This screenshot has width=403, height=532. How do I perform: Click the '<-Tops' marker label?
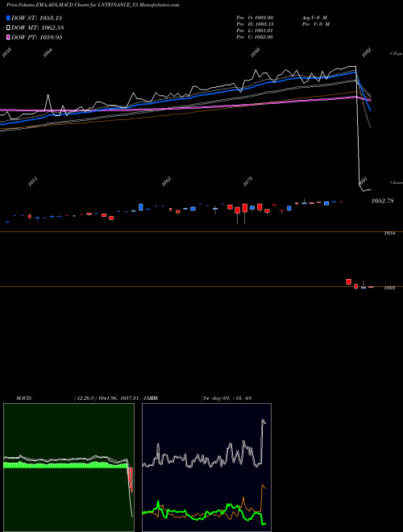pyautogui.click(x=397, y=54)
